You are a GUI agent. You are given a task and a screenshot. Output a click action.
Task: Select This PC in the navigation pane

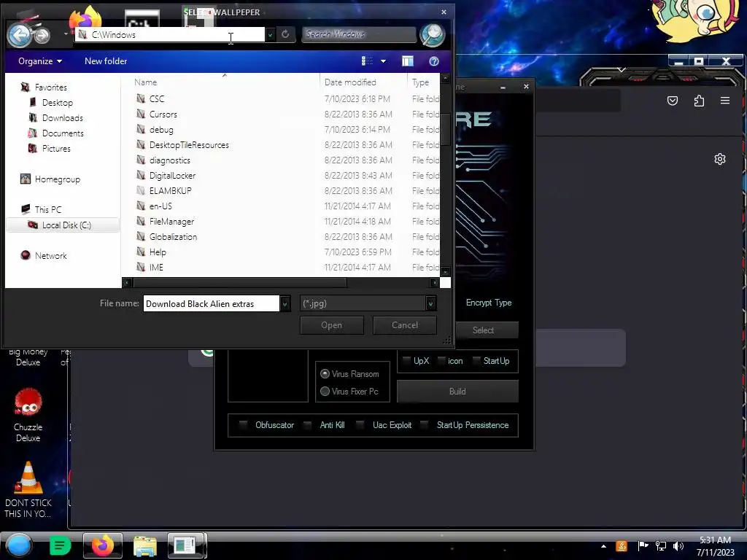tap(47, 209)
